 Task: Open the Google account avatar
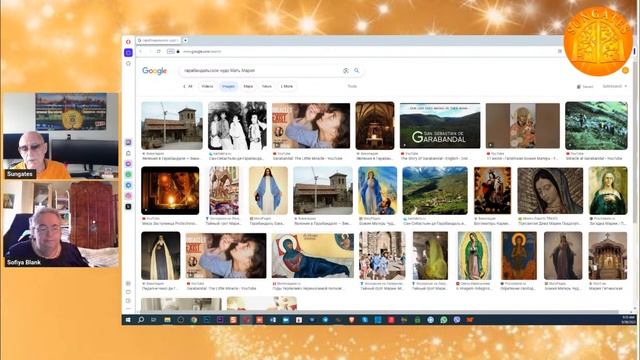(625, 70)
